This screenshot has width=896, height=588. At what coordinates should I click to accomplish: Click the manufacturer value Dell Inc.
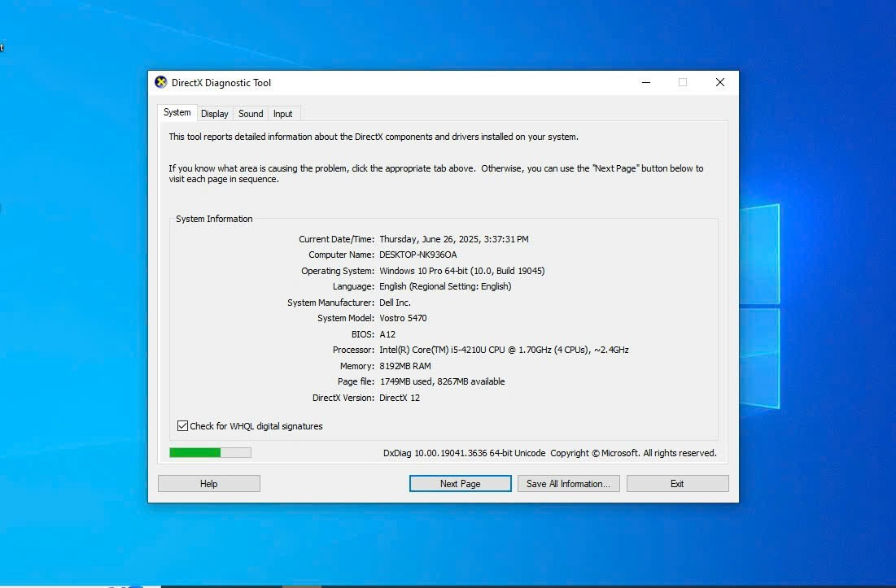(x=395, y=303)
